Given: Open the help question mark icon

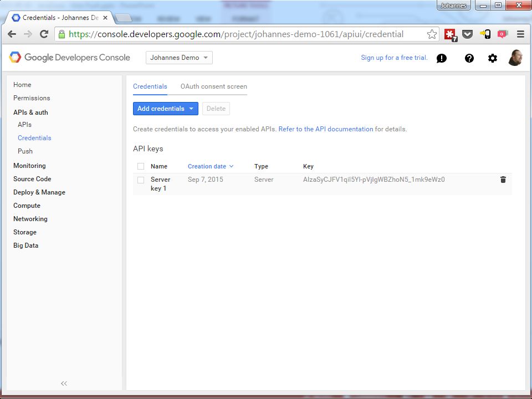Looking at the screenshot, I should (x=469, y=58).
